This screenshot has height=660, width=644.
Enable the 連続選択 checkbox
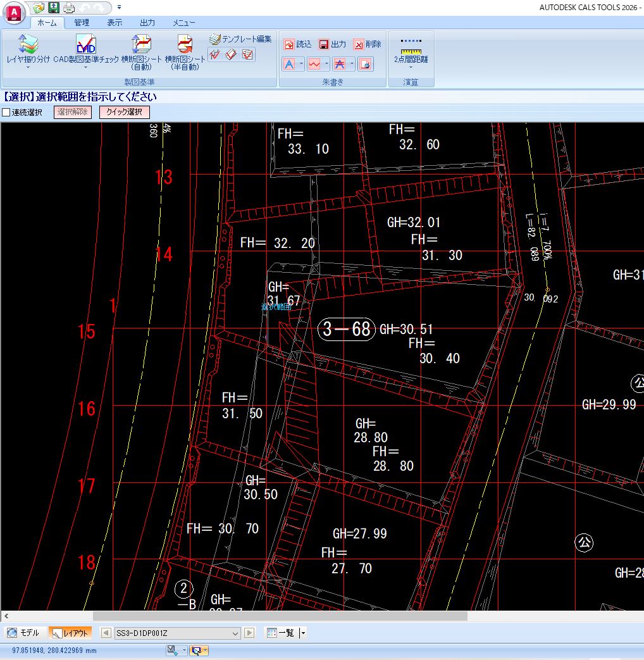click(6, 113)
